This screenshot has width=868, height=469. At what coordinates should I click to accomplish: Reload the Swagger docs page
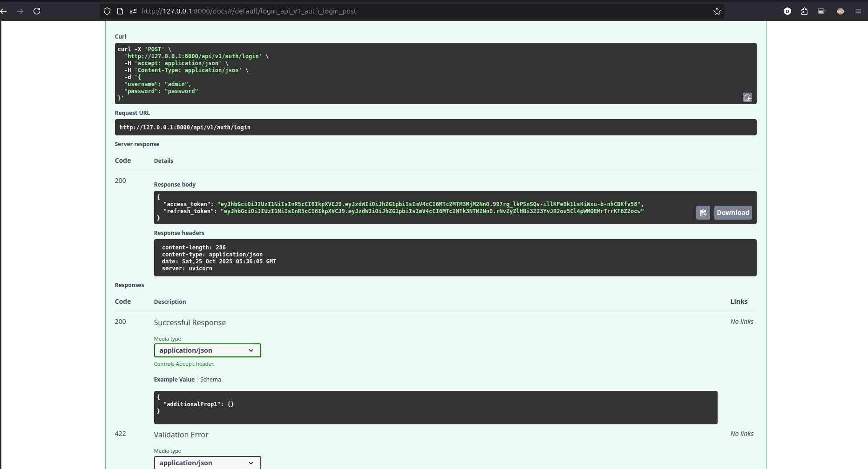click(x=37, y=11)
